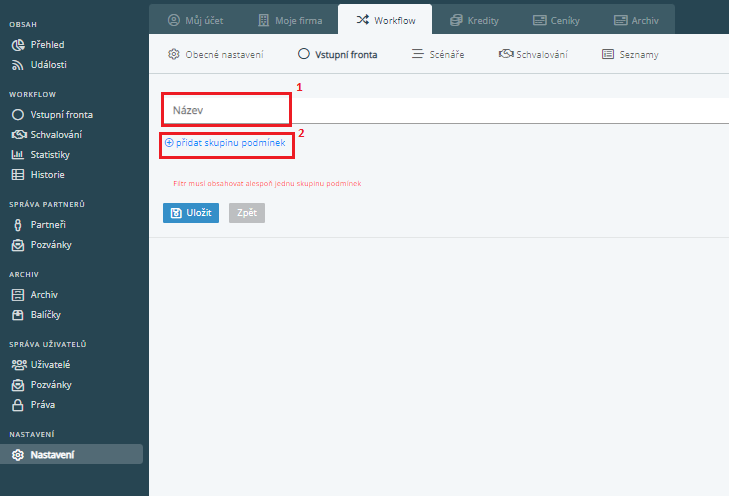This screenshot has height=496, width=729.
Task: Click the sidebar Vstupní fronta circle icon
Action: pyautogui.click(x=18, y=114)
